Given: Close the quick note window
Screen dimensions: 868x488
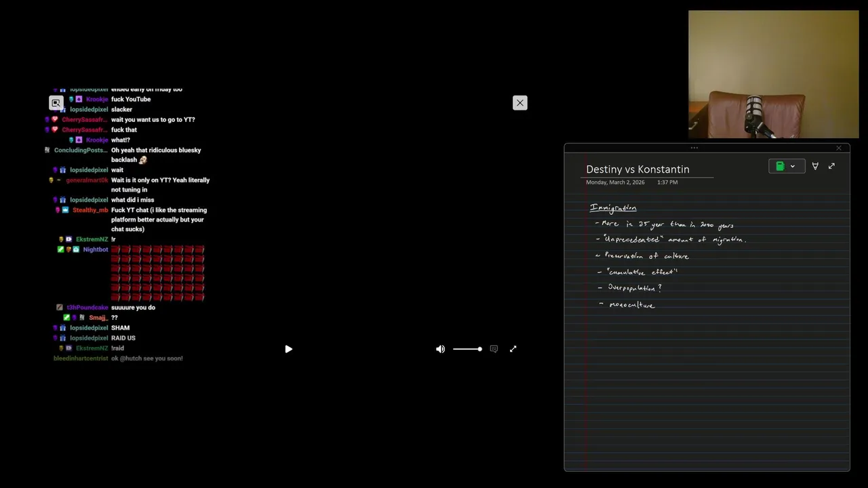Looking at the screenshot, I should click(x=839, y=148).
